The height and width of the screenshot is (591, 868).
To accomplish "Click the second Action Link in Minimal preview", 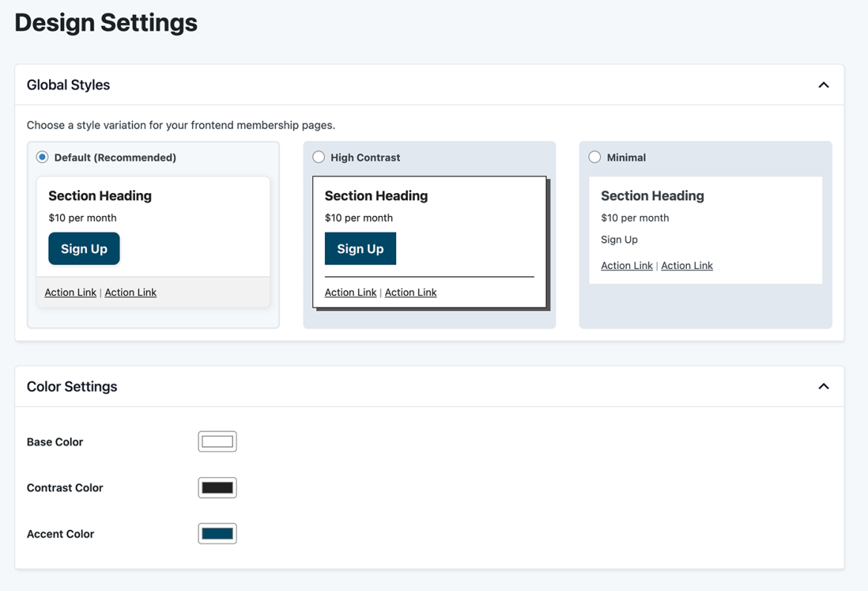I will tap(686, 265).
